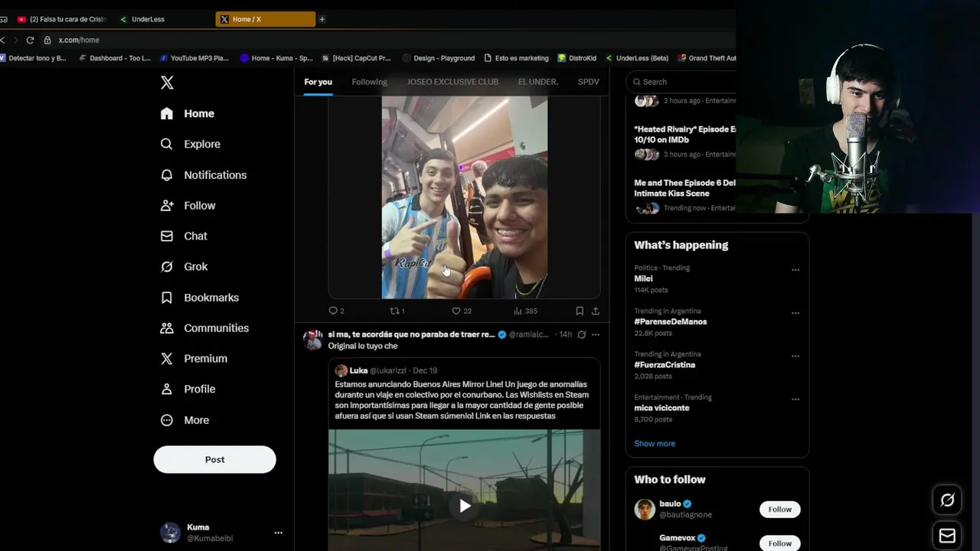Click the site info lock icon

[47, 40]
